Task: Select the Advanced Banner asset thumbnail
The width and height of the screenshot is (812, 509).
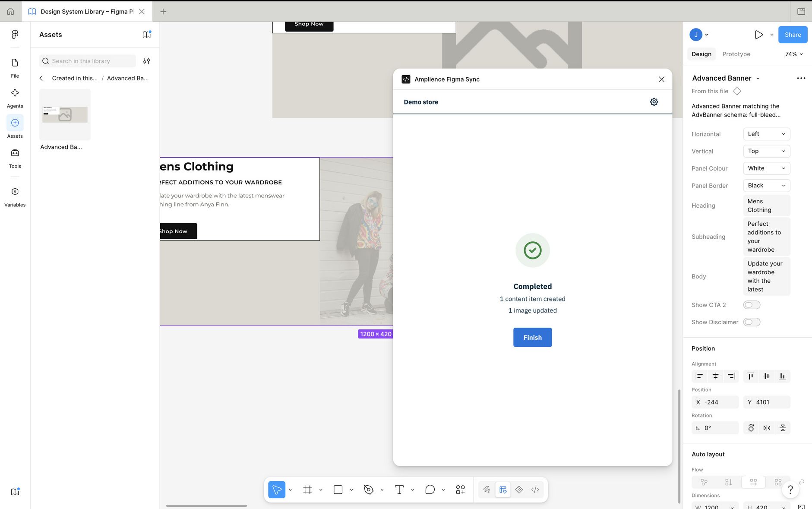Action: [x=65, y=115]
